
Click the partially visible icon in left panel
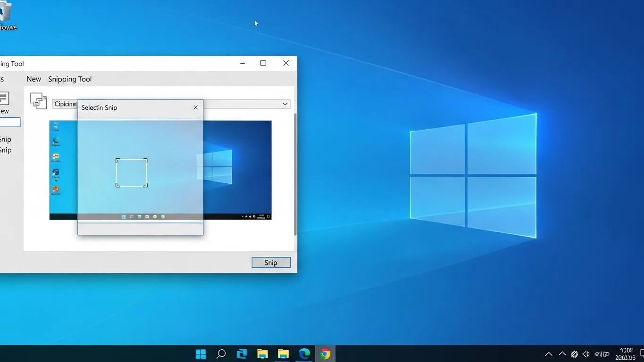(4, 99)
